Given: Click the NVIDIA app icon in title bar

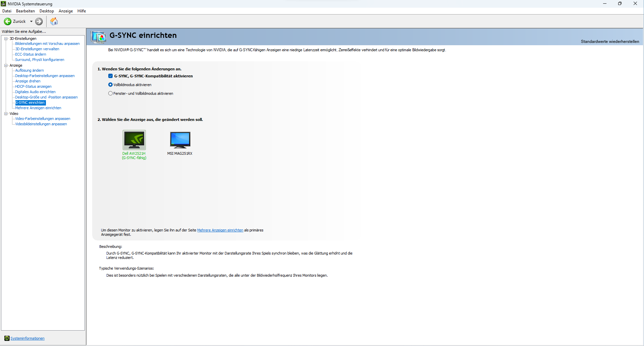Looking at the screenshot, I should 3,4.
